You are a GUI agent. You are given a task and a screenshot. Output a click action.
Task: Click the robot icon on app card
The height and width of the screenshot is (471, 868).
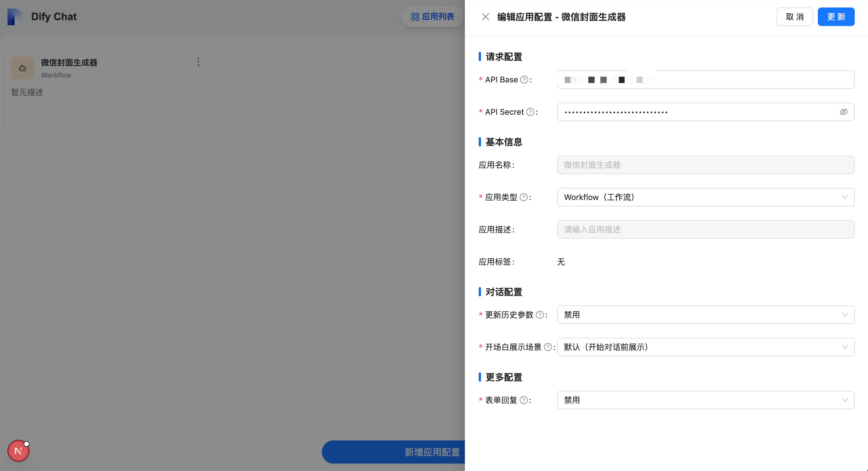[x=22, y=68]
